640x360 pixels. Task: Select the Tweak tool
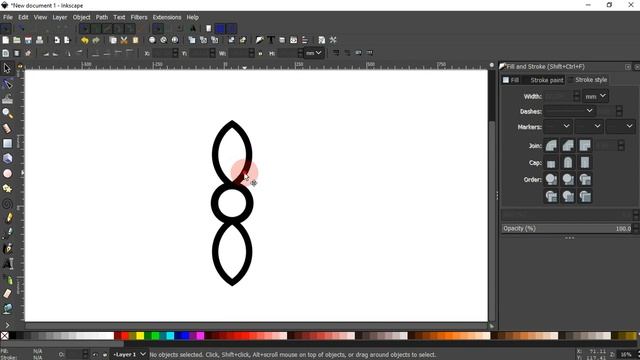point(7,99)
